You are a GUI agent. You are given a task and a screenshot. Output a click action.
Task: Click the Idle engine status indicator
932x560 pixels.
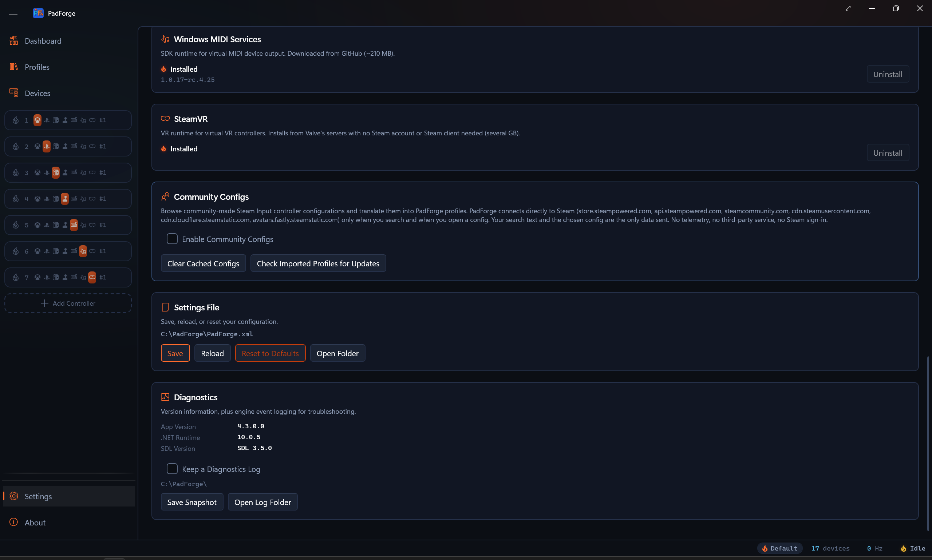(x=913, y=548)
